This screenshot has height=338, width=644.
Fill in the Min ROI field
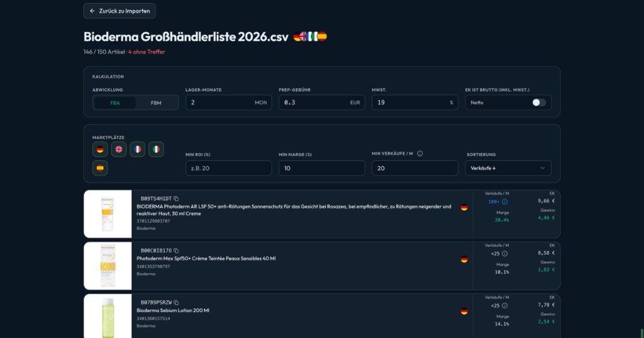pos(228,168)
